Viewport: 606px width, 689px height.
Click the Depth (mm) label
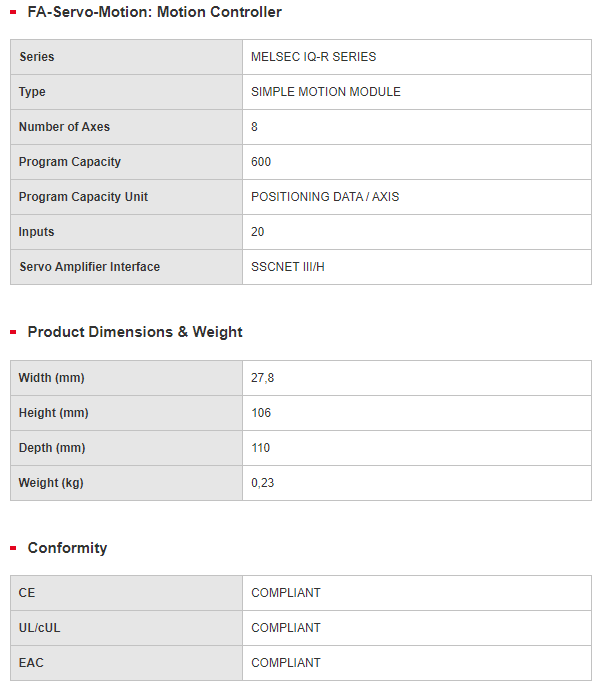point(50,448)
